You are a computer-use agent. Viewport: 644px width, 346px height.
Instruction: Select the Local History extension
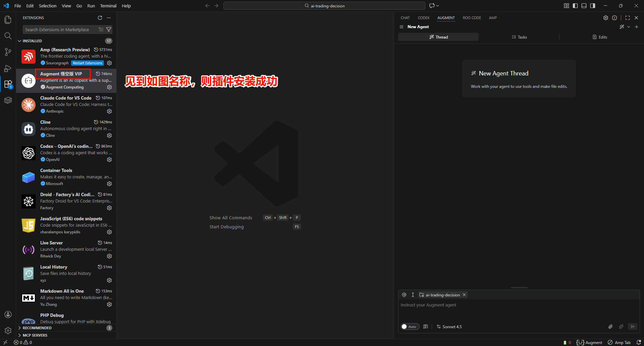tap(66, 274)
